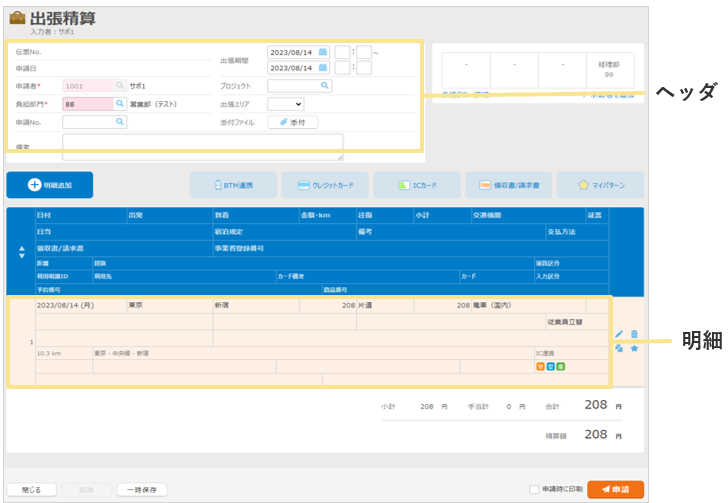
Task: Toggle the 申請時に印刷 checkbox
Action: [x=534, y=489]
